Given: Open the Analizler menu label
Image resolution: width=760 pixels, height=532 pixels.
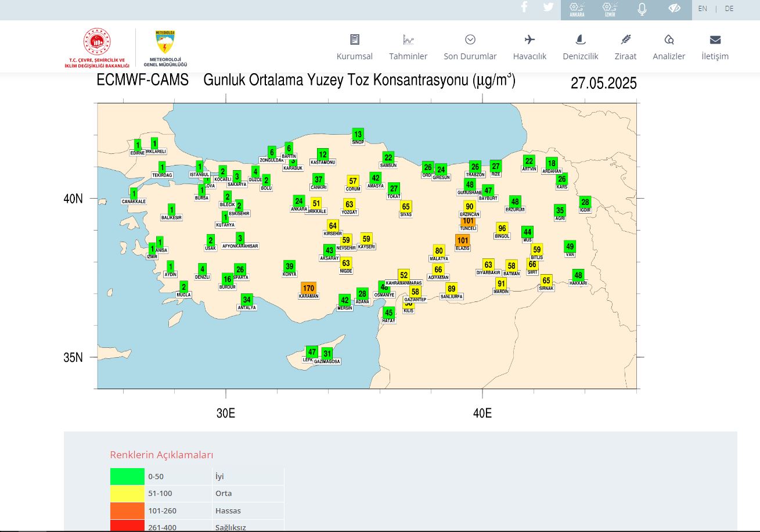Looking at the screenshot, I should pos(669,56).
